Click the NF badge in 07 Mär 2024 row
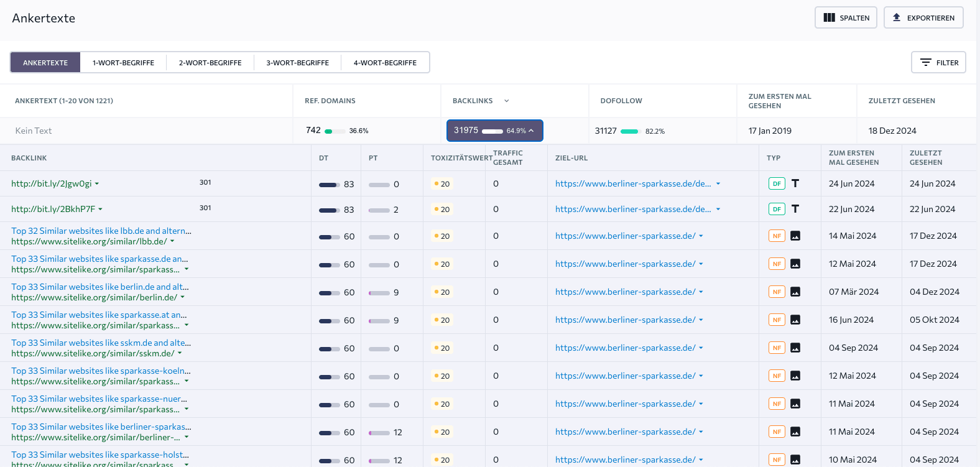Viewport: 980px width, 467px height. (777, 292)
